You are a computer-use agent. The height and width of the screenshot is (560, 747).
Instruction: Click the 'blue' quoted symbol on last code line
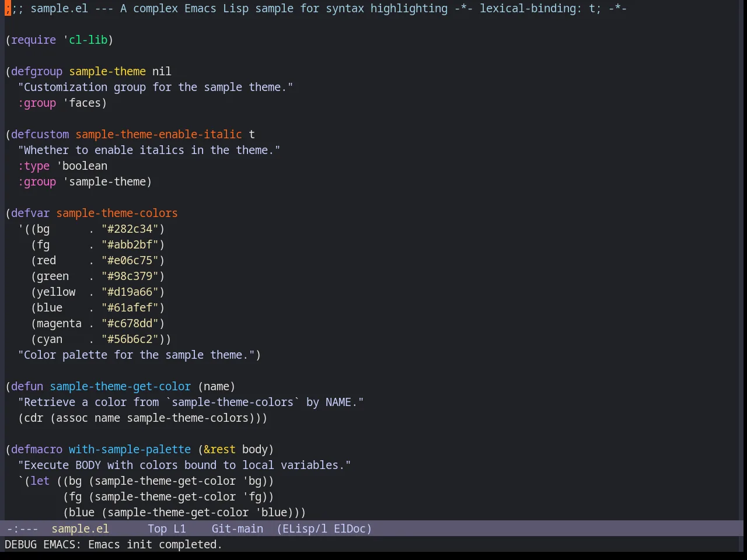click(274, 512)
